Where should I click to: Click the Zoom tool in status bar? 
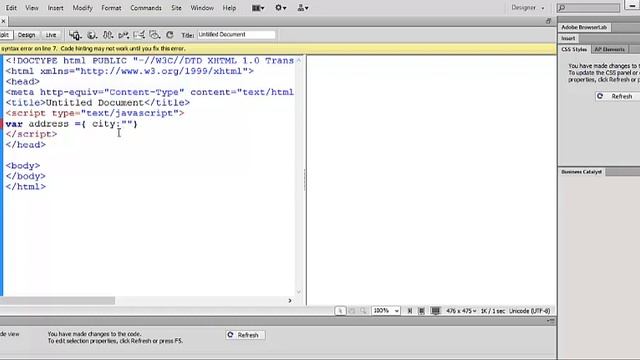point(362,311)
